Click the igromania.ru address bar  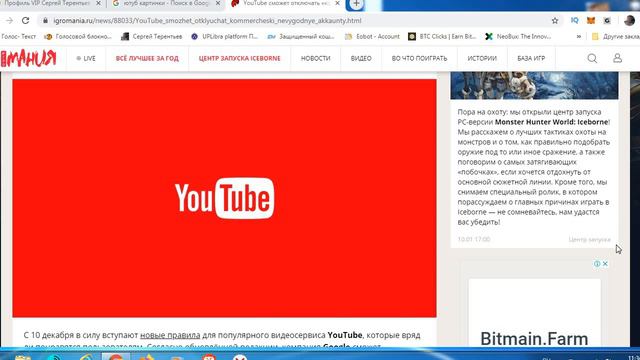(294, 20)
